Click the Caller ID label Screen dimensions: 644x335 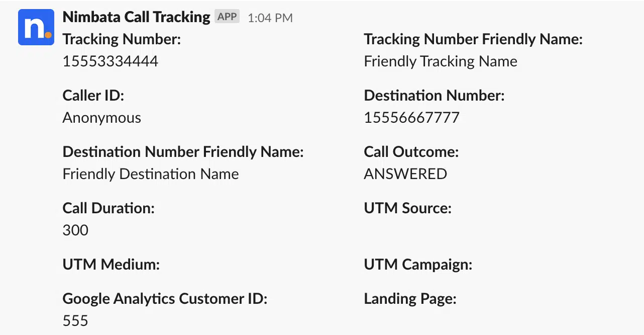[93, 96]
